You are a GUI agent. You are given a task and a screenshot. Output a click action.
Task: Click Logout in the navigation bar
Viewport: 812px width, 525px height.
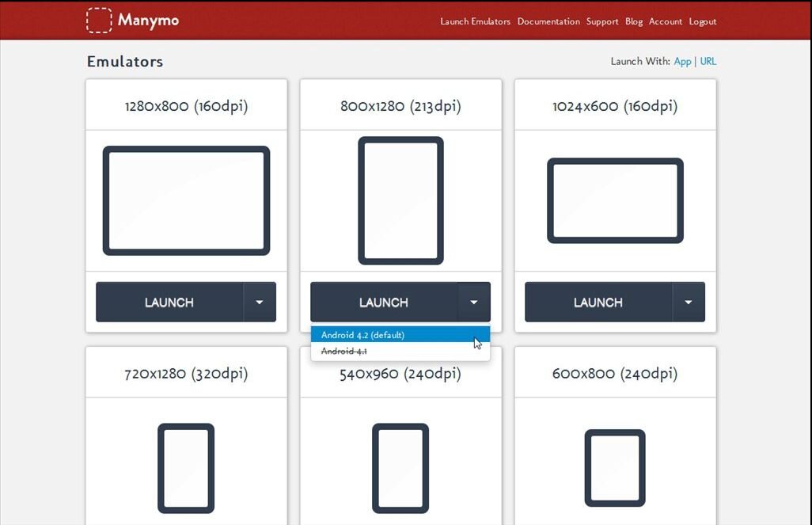tap(703, 21)
